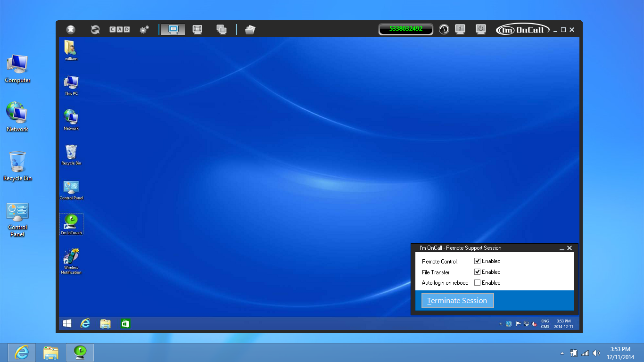
Task: Click the muted speaker in remote tray
Action: coord(534,324)
